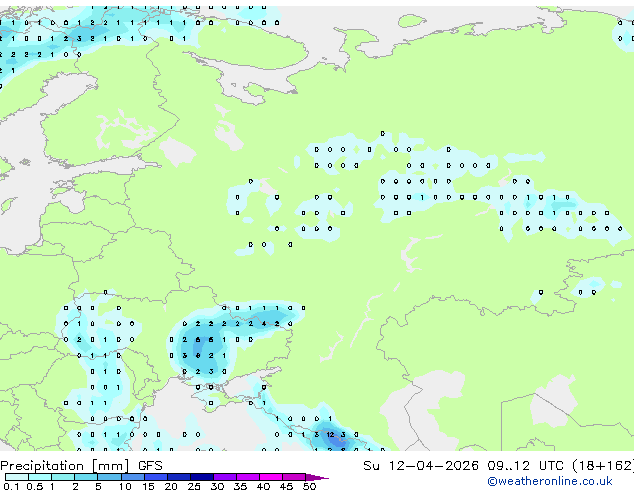
Task: Click the 'Su 12-04-2026' date text
Action: pyautogui.click(x=421, y=466)
